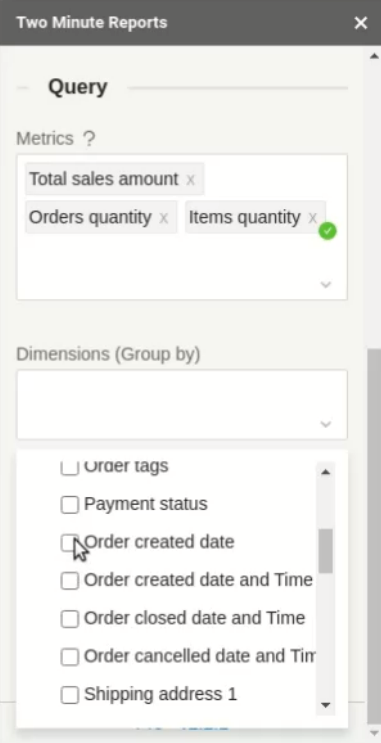Check the Payment status checkbox

click(x=70, y=505)
